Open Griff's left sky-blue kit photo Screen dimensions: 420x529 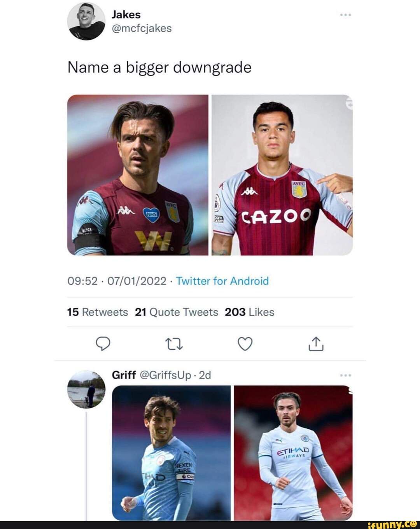[x=171, y=453]
